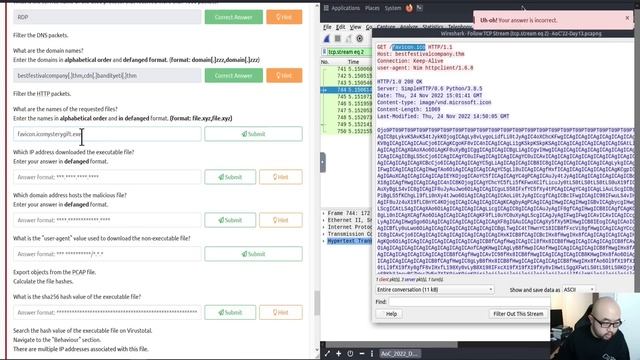The width and height of the screenshot is (640, 360).
Task: Click the tcp.stream eq 2 filter field
Action: coord(349,52)
